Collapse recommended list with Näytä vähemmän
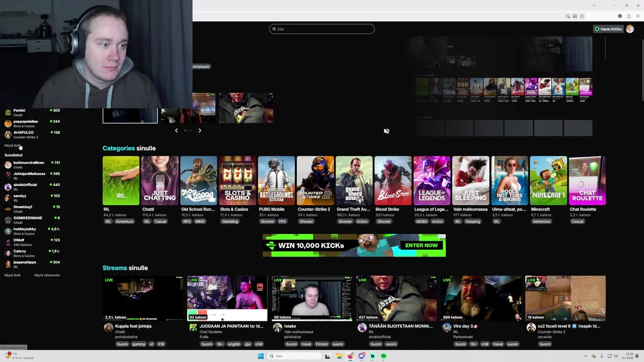 tap(47, 276)
